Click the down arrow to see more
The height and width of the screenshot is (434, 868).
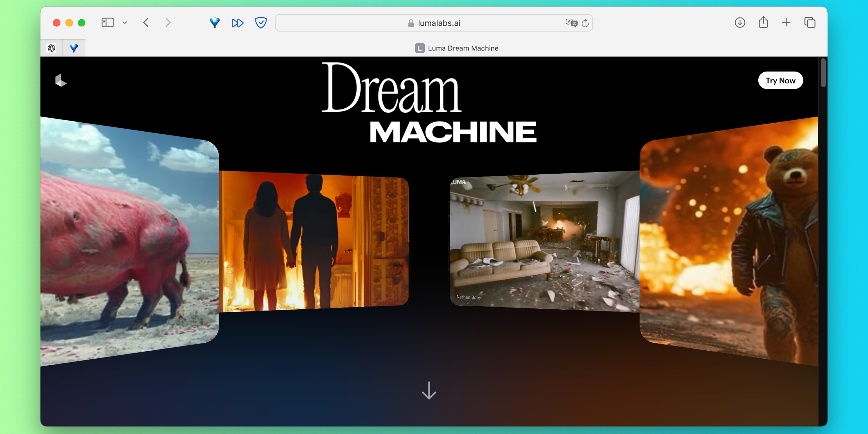[x=429, y=390]
